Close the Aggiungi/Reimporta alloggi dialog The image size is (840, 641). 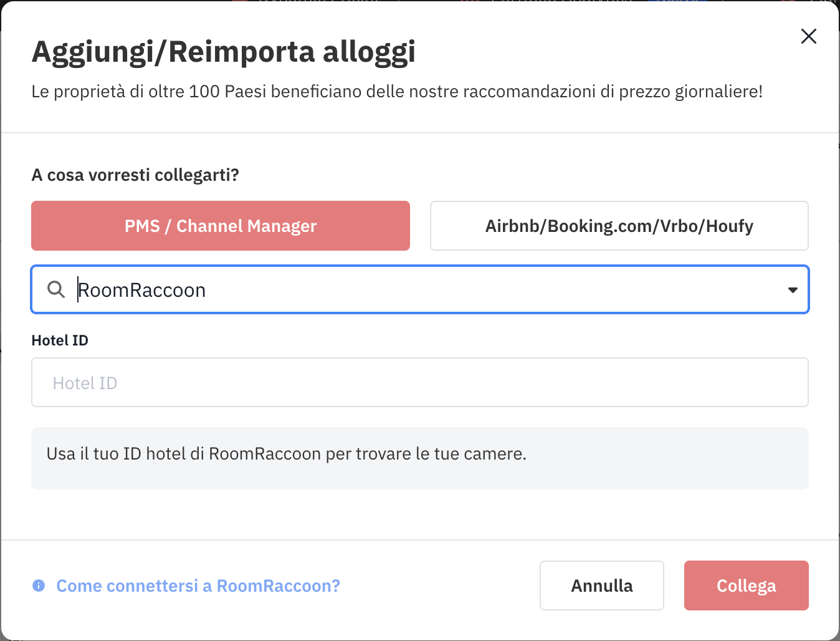(808, 37)
